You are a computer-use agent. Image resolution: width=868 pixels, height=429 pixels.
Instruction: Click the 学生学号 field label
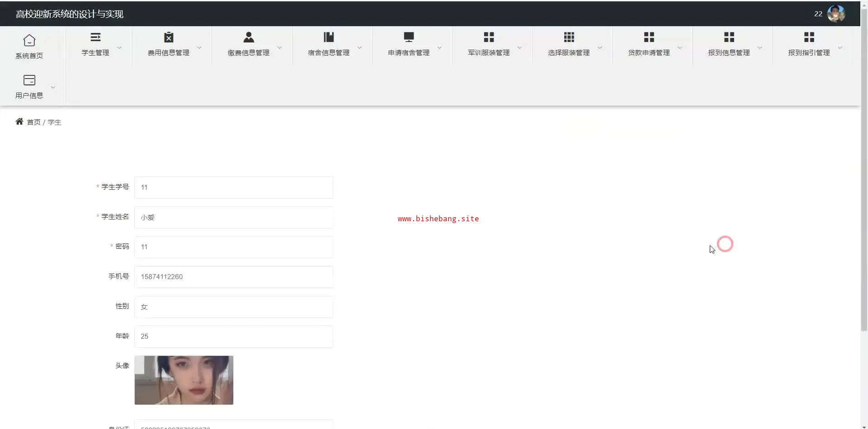tap(115, 187)
